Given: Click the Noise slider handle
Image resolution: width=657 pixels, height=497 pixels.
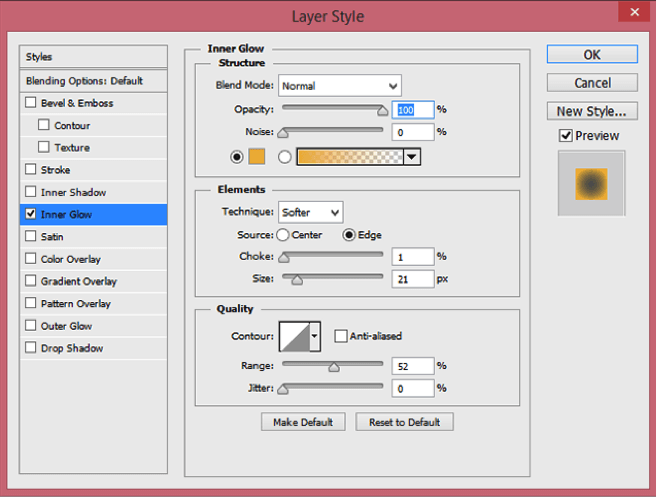Looking at the screenshot, I should click(283, 133).
